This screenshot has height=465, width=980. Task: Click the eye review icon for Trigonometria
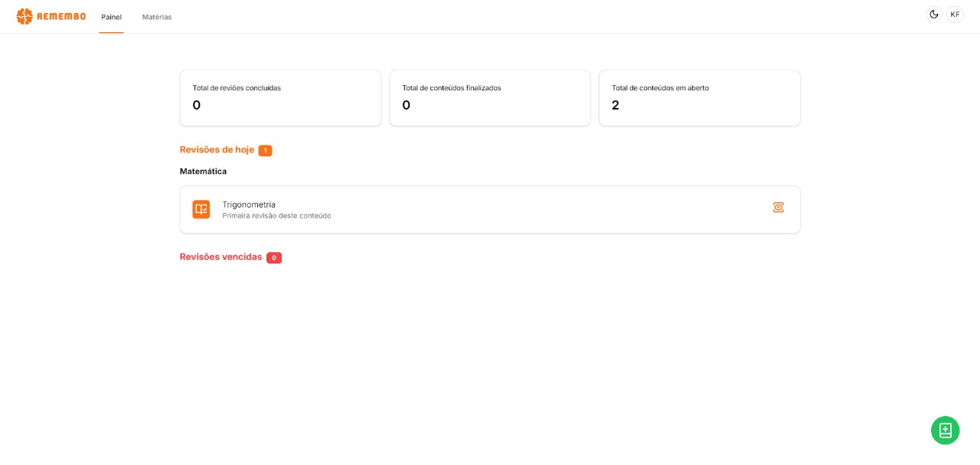[778, 208]
